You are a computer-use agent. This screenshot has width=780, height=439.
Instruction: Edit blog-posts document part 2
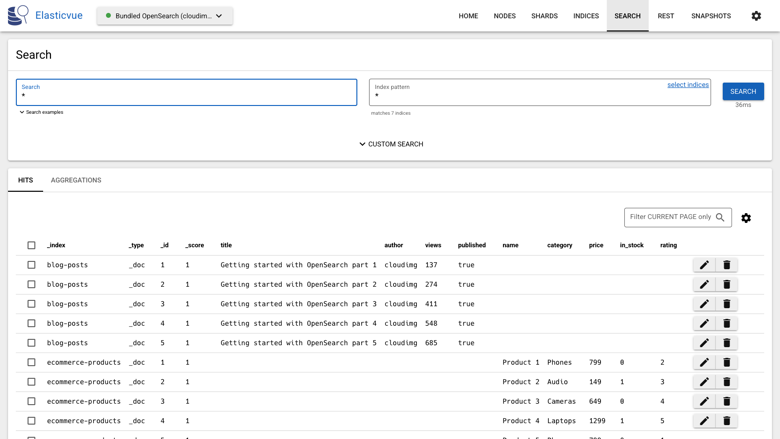tap(704, 284)
